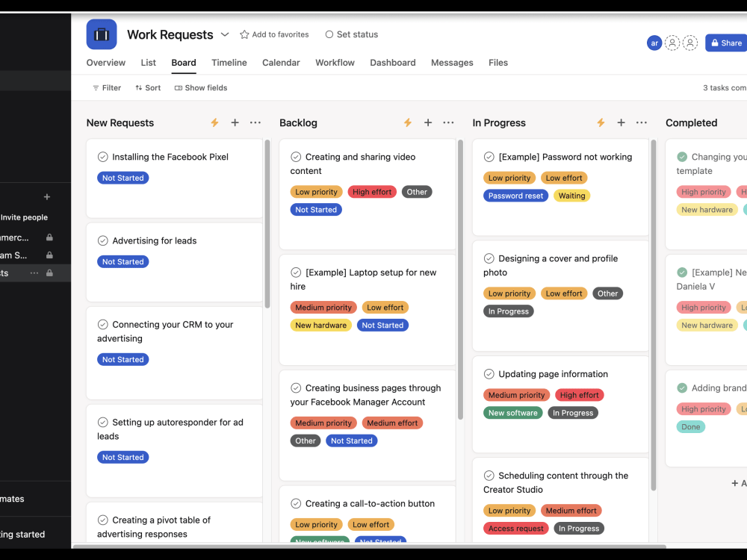Open the three-dot menu on In Progress column
Screen dimensions: 747x560
tap(641, 122)
